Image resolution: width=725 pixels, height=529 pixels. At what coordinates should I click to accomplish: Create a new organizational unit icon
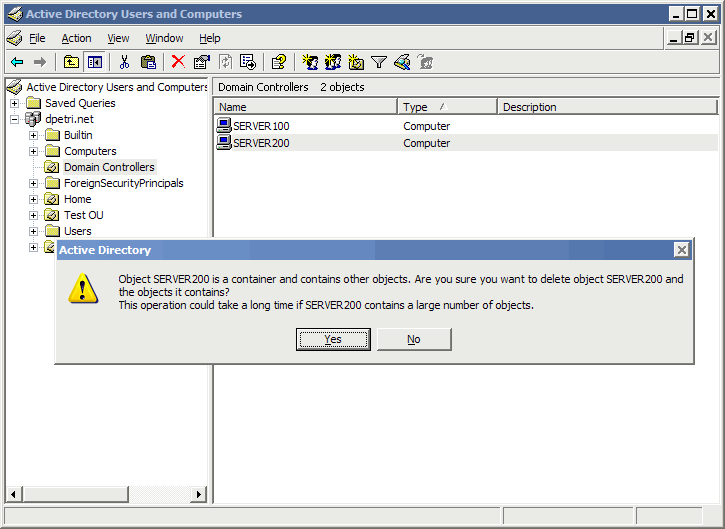click(356, 62)
